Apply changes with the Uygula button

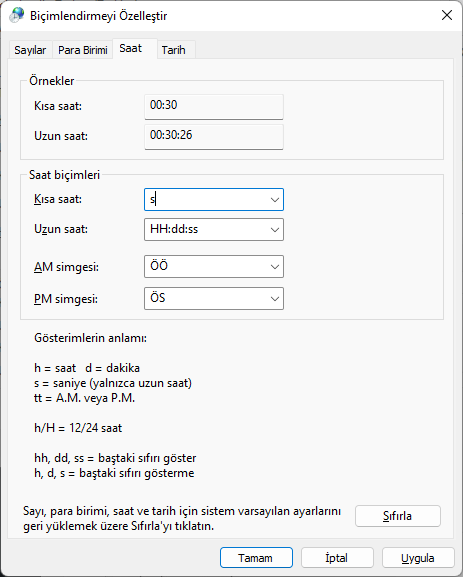(418, 558)
